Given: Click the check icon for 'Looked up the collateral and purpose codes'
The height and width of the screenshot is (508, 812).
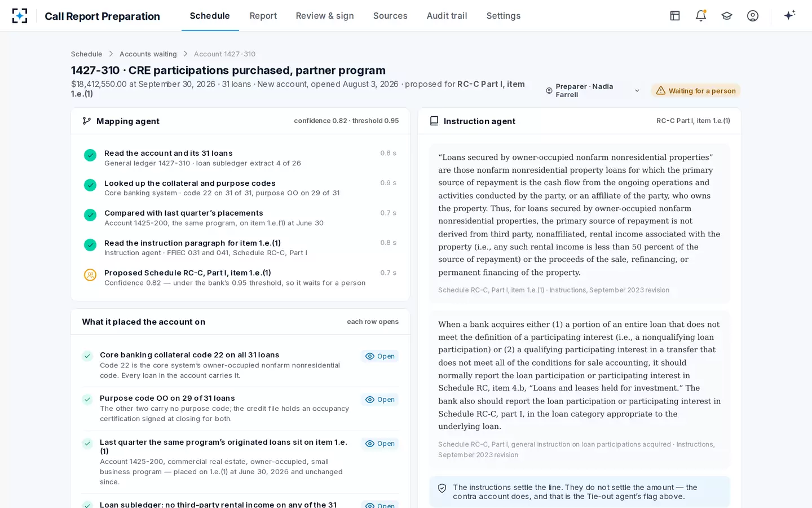Looking at the screenshot, I should click(x=90, y=185).
